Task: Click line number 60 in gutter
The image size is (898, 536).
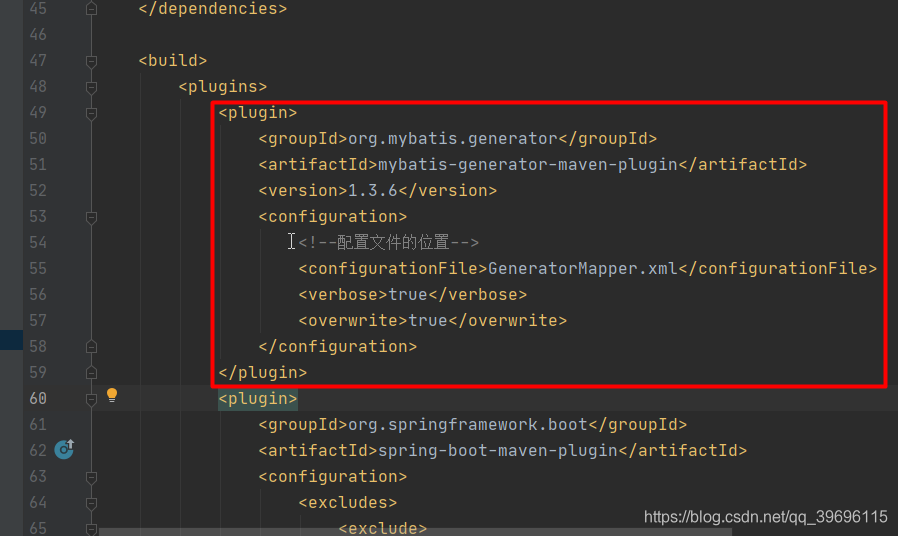Action: coord(38,399)
